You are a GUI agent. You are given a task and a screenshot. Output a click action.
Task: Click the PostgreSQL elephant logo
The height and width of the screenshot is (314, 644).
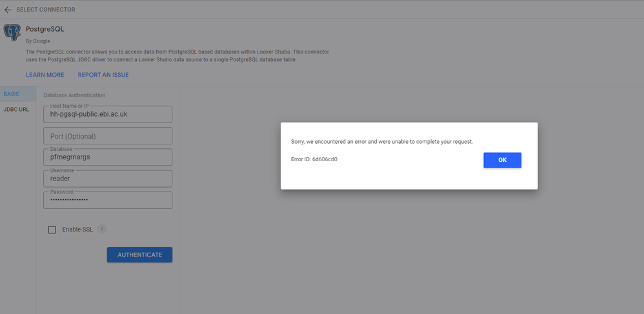click(12, 32)
